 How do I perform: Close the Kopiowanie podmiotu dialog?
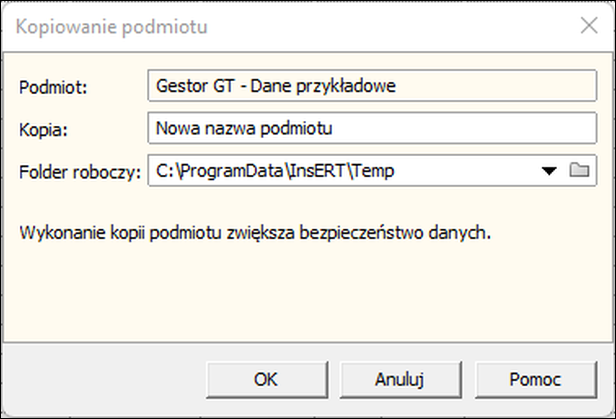(x=589, y=26)
